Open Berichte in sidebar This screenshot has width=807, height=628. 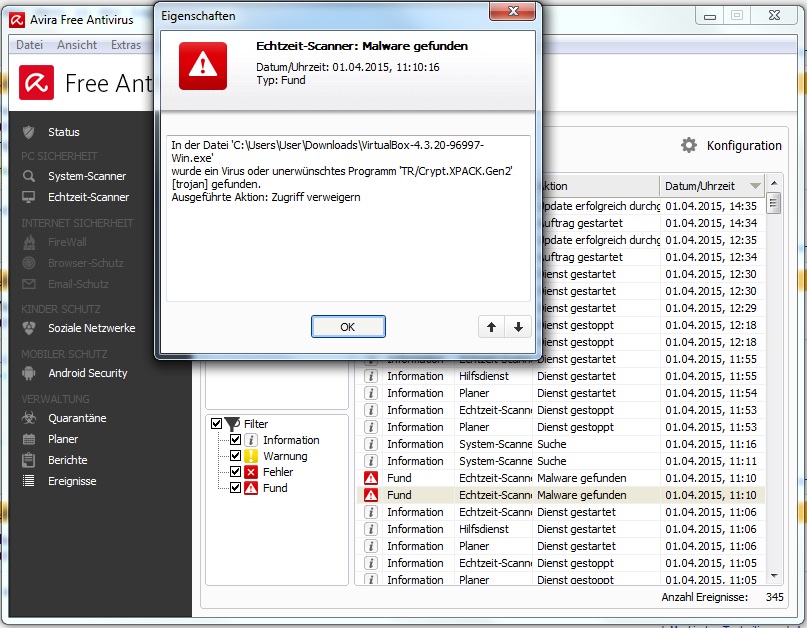point(67,460)
